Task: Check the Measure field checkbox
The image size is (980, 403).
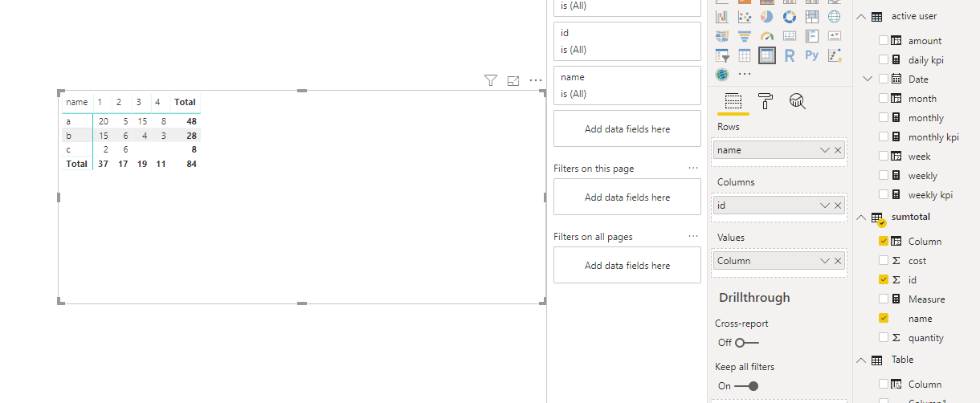Action: [884, 299]
